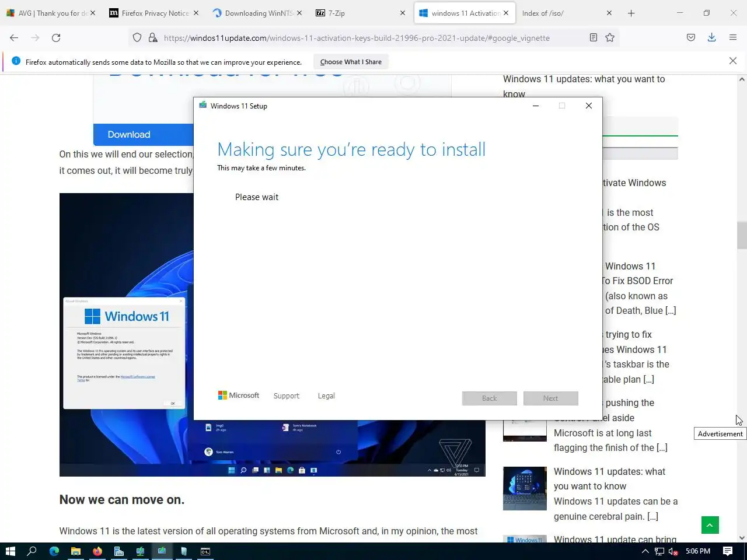Image resolution: width=747 pixels, height=560 pixels.
Task: Open the Action Center notifications icon
Action: click(728, 551)
